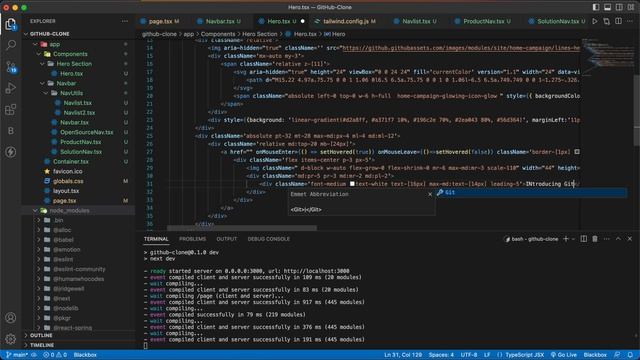
Task: Open the Thunder lightning bolt icon
Action: pyautogui.click(x=11, y=152)
